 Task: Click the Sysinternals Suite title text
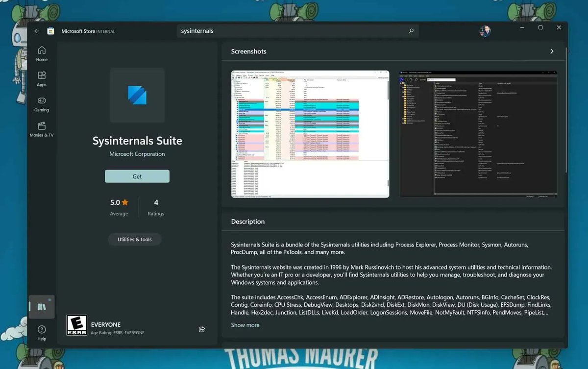point(137,141)
